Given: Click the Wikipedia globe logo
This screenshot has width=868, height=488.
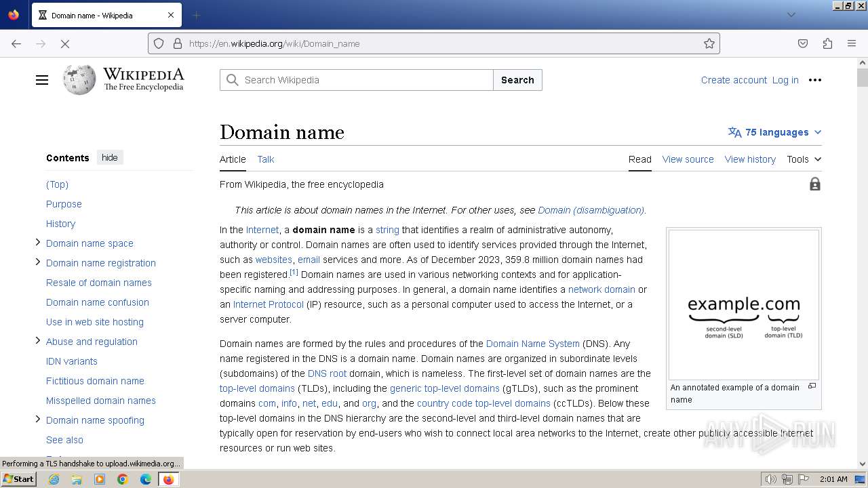Looking at the screenshot, I should [79, 80].
